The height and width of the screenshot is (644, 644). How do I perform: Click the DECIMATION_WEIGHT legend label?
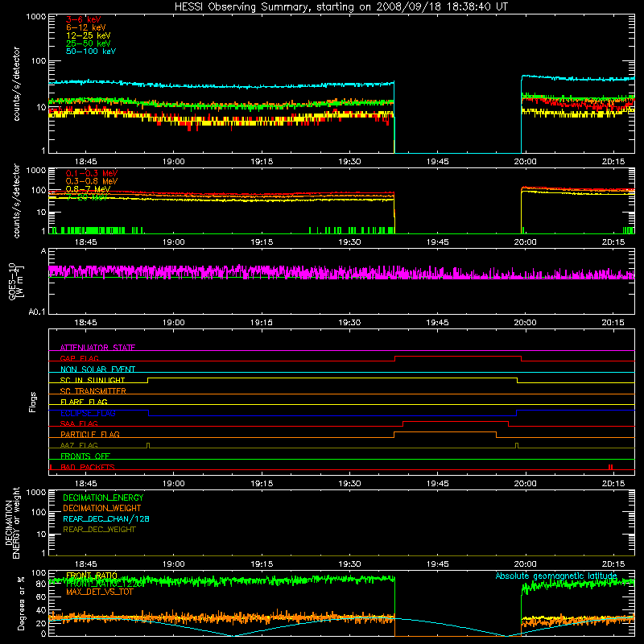[x=102, y=508]
